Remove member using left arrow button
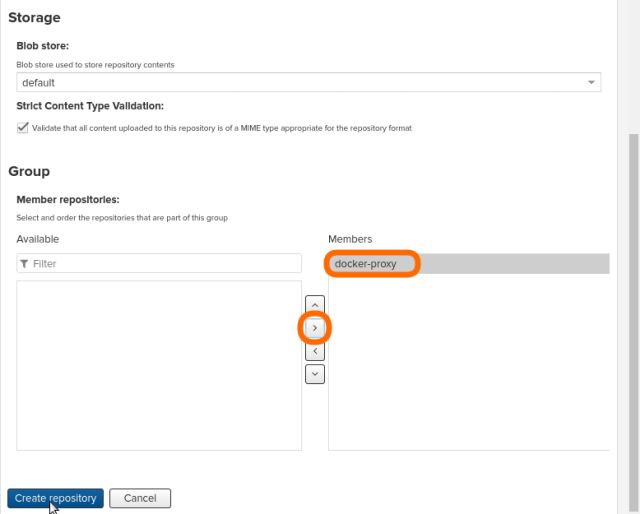640x514 pixels. click(x=315, y=351)
